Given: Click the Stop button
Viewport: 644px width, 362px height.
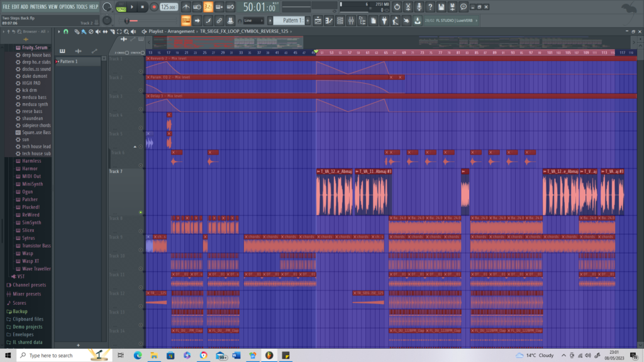Looking at the screenshot, I should click(143, 7).
